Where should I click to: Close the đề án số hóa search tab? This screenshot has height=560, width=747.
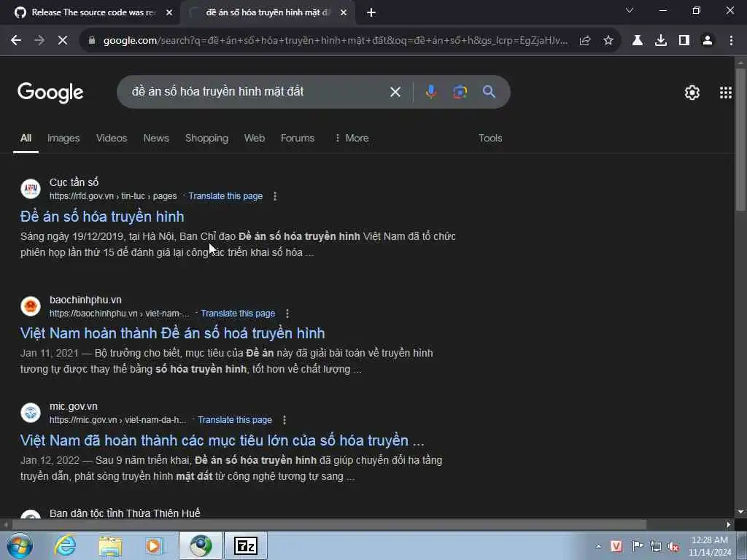344,13
